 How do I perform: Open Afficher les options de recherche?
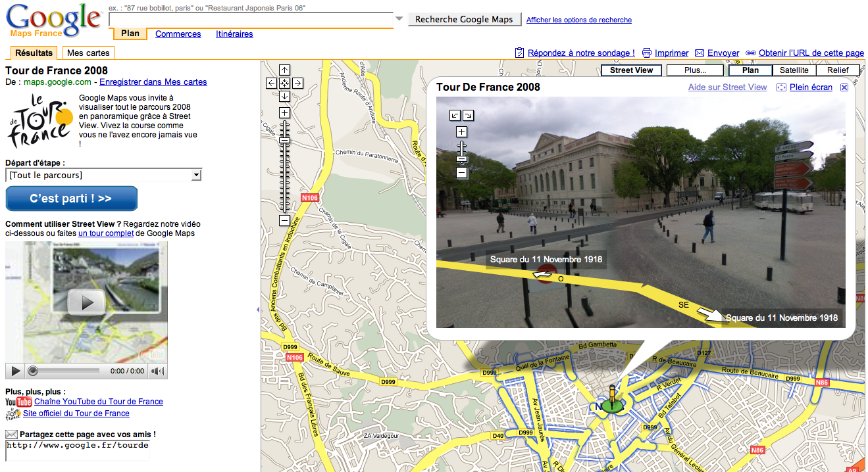(x=579, y=20)
